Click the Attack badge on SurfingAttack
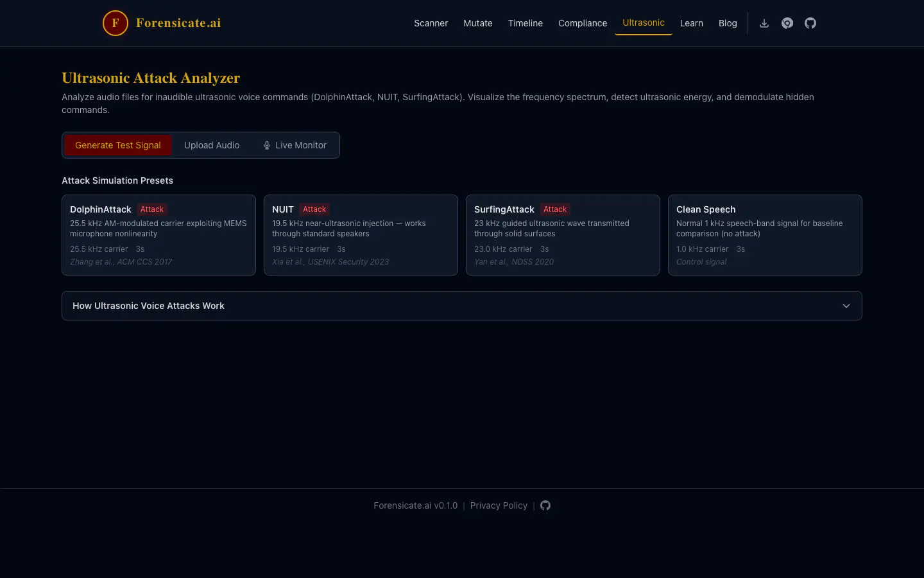 click(x=555, y=209)
